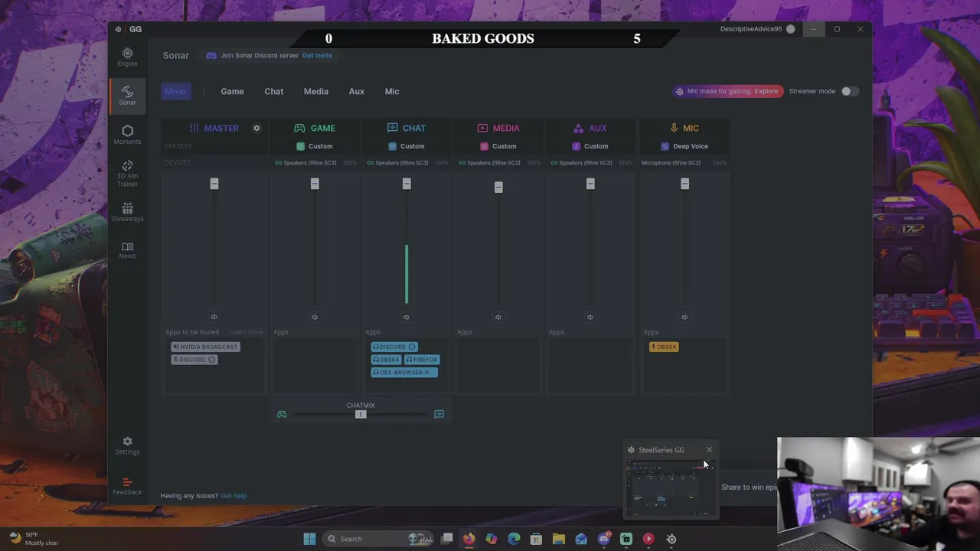This screenshot has width=980, height=551.
Task: Open the Windows Start menu
Action: click(x=309, y=539)
